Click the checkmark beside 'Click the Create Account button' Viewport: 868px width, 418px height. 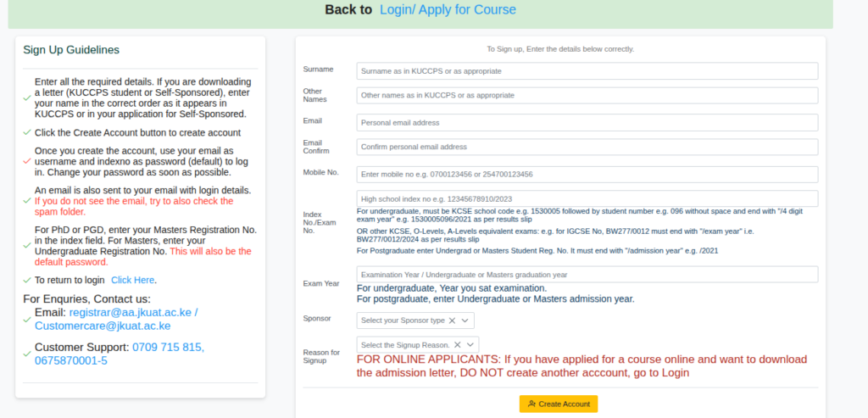(x=27, y=133)
